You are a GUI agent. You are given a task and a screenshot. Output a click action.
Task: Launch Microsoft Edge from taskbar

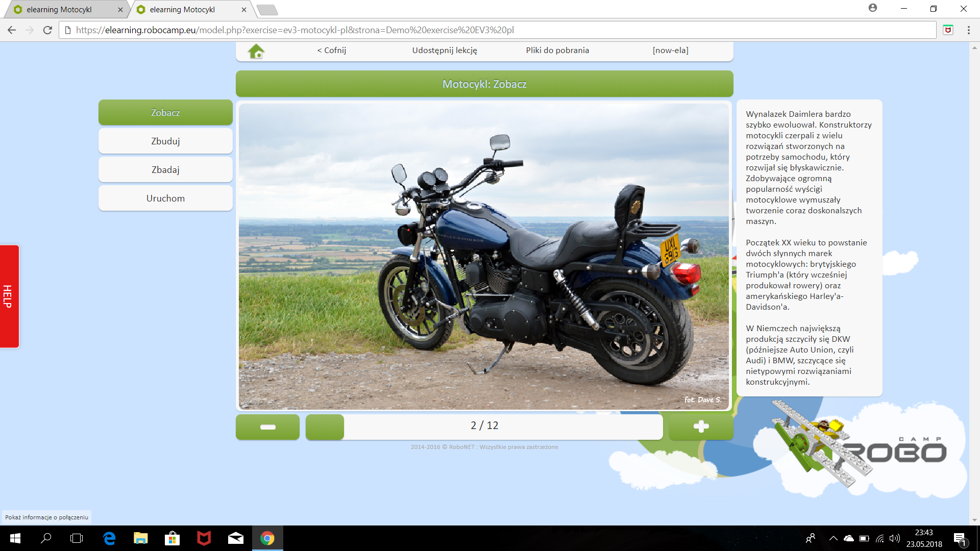tap(109, 538)
